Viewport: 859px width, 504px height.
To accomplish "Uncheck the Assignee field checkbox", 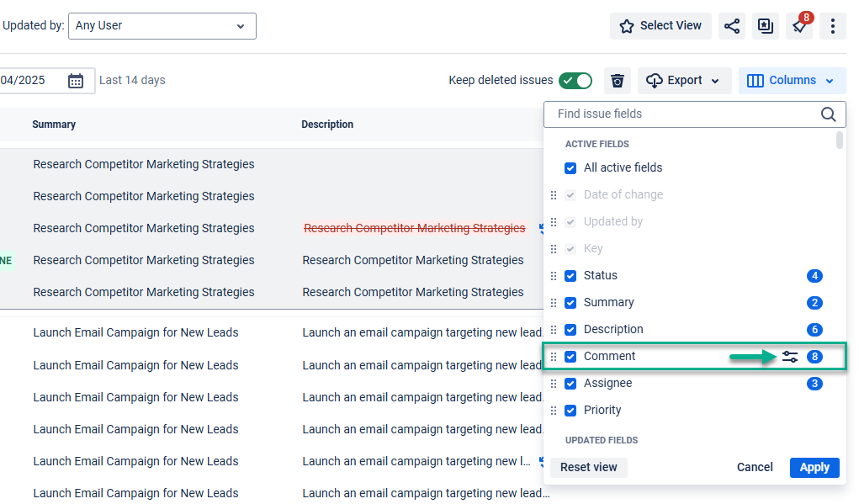I will 570,384.
